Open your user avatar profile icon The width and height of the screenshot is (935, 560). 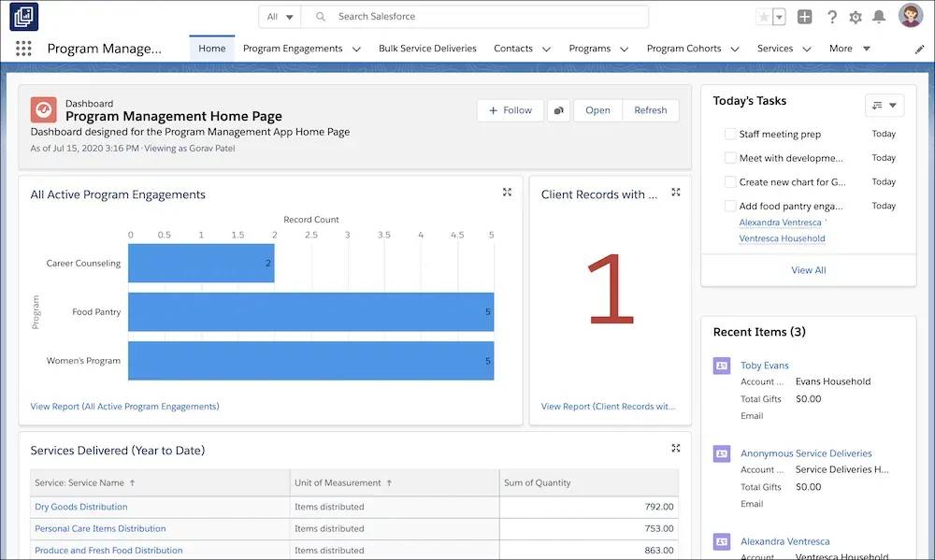point(908,16)
